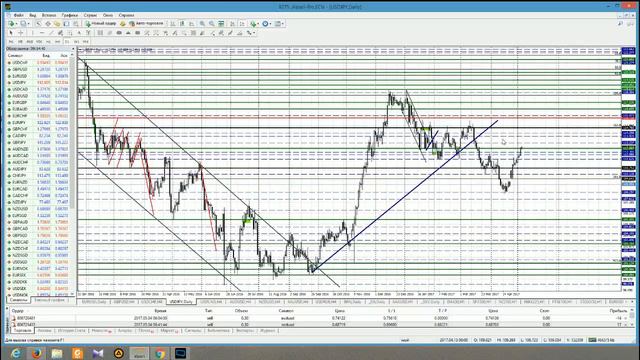640x360 pixels.
Task: Select the rectangle drawing tool
Action: click(x=137, y=33)
